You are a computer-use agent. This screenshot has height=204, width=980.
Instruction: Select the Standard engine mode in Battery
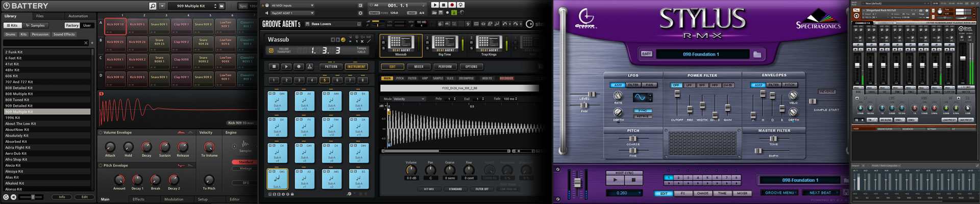point(246,162)
